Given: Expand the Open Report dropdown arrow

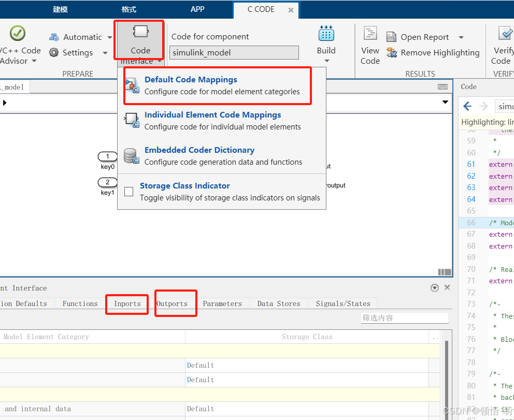Looking at the screenshot, I should click(461, 37).
